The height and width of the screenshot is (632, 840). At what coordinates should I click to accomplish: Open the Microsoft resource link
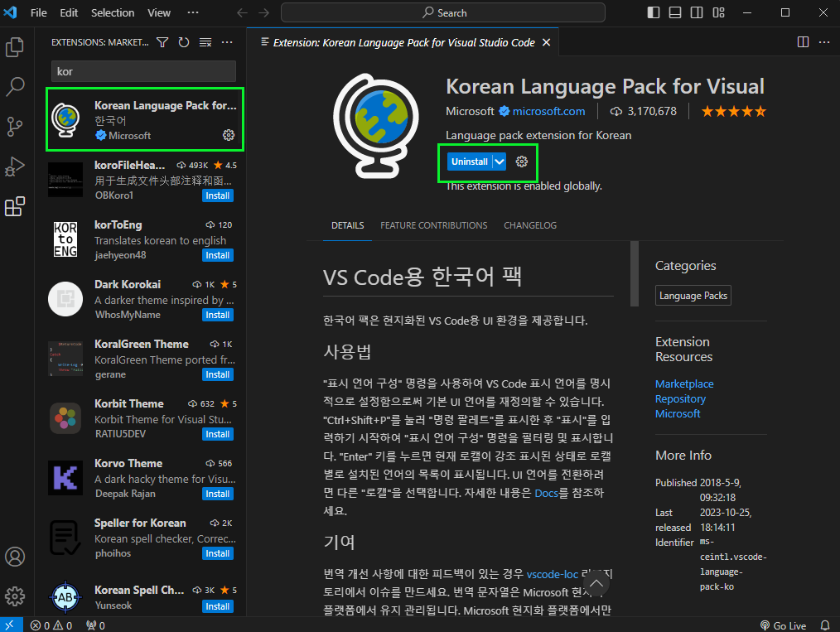678,414
